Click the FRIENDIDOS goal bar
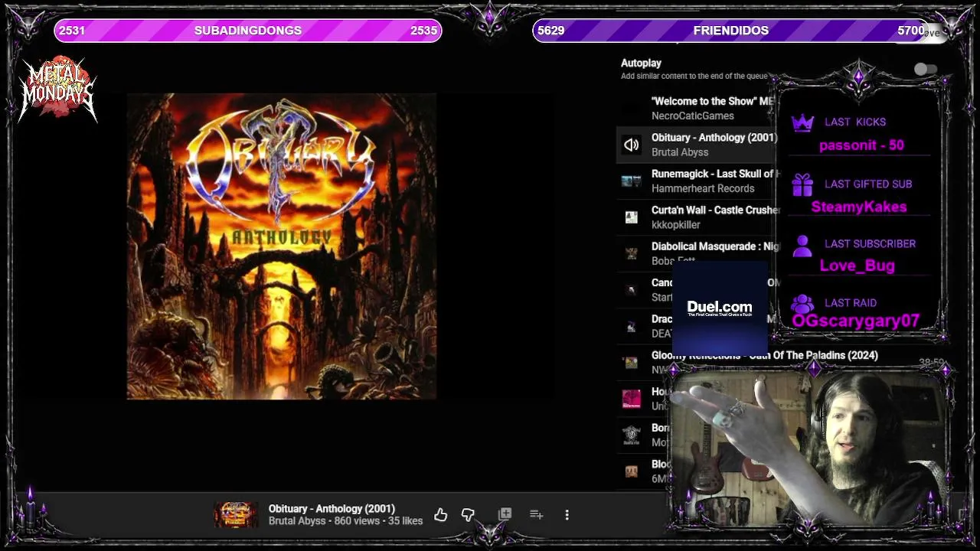The image size is (980, 551). [x=731, y=31]
